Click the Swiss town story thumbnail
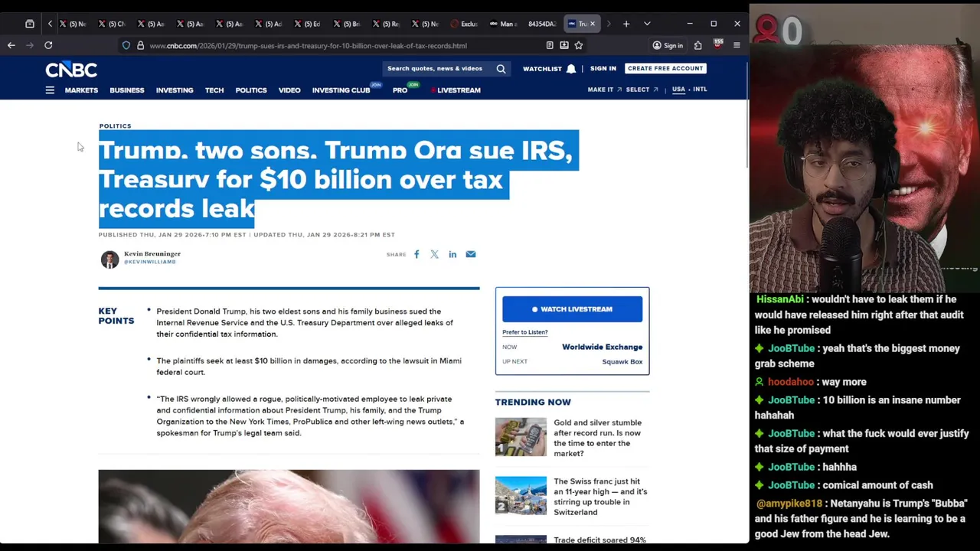Screen dimensions: 980x551 521,495
